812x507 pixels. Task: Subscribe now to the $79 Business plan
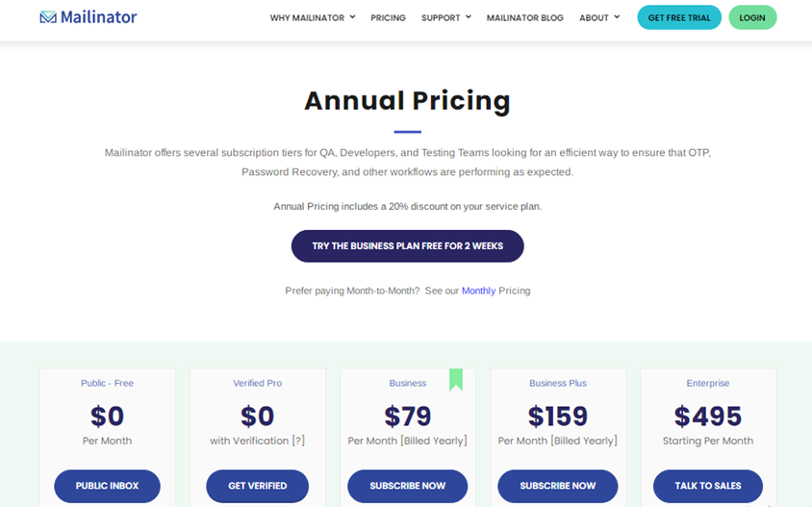(408, 486)
